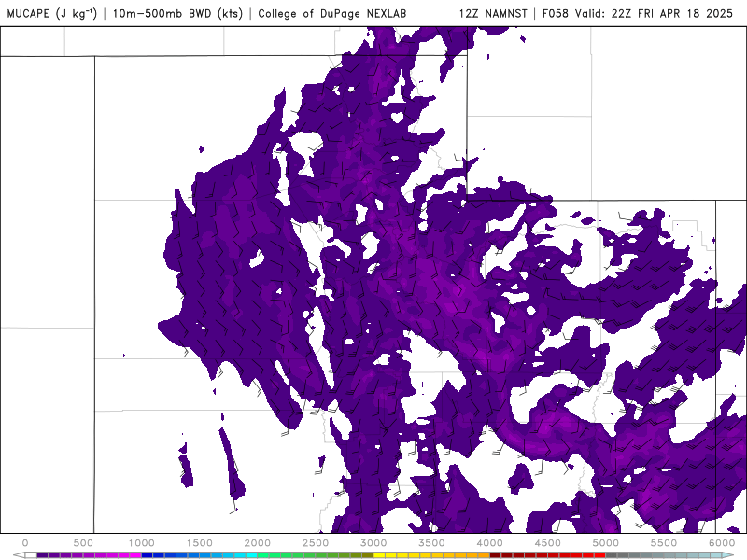Click the 'MUCAPE (J kg⁻¹)' title text
747x560 pixels.
(52, 13)
